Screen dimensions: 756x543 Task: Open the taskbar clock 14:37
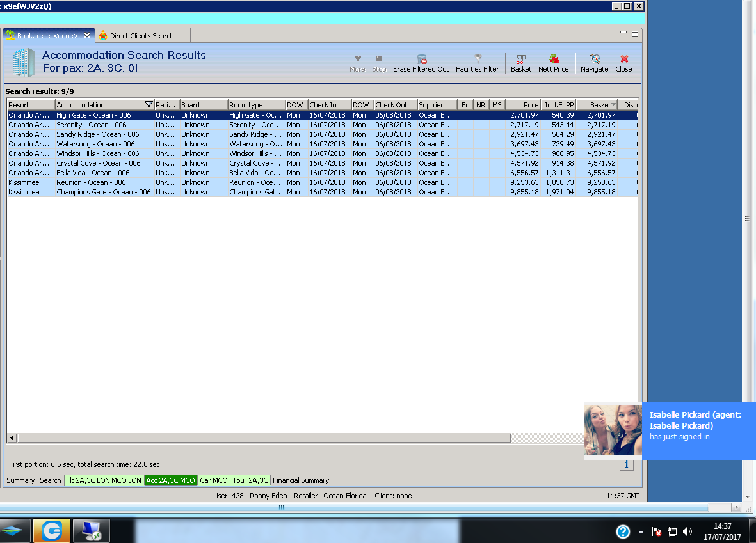(x=722, y=531)
